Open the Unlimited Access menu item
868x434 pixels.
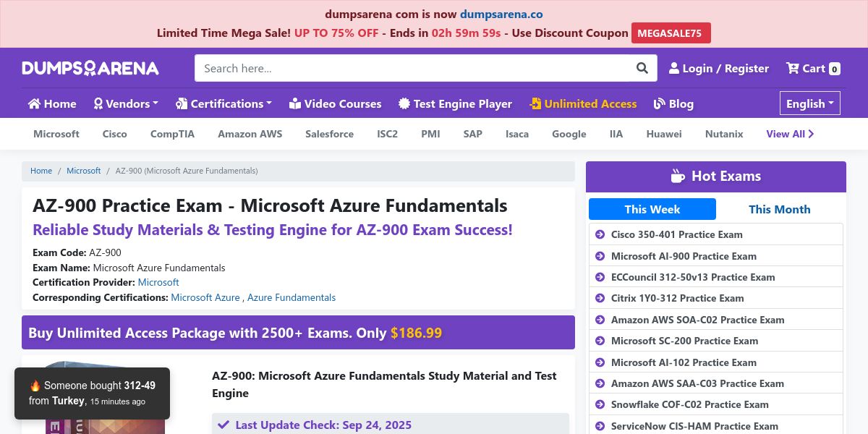[583, 103]
